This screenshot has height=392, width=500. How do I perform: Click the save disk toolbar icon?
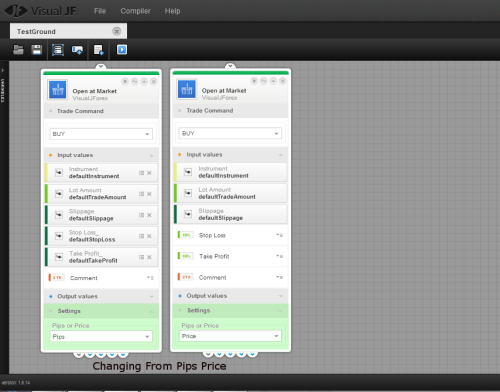point(37,50)
